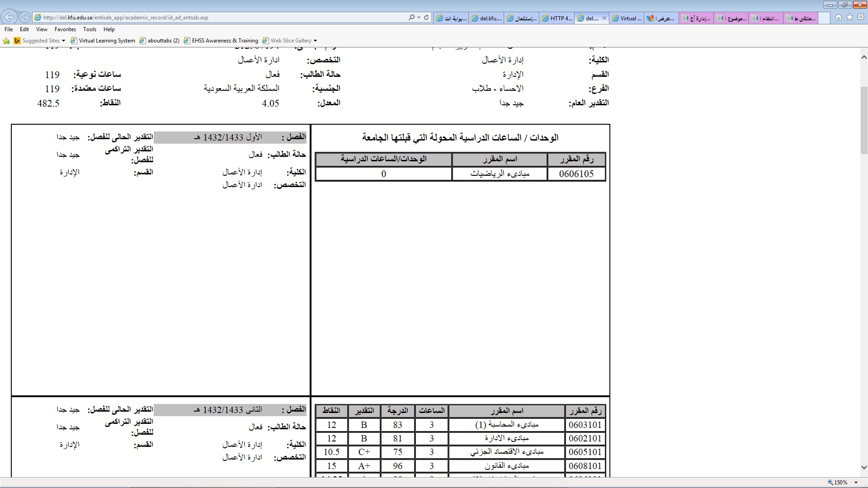Click the web slice icon before Web Slice Gallery
The image size is (868, 488).
coord(265,41)
